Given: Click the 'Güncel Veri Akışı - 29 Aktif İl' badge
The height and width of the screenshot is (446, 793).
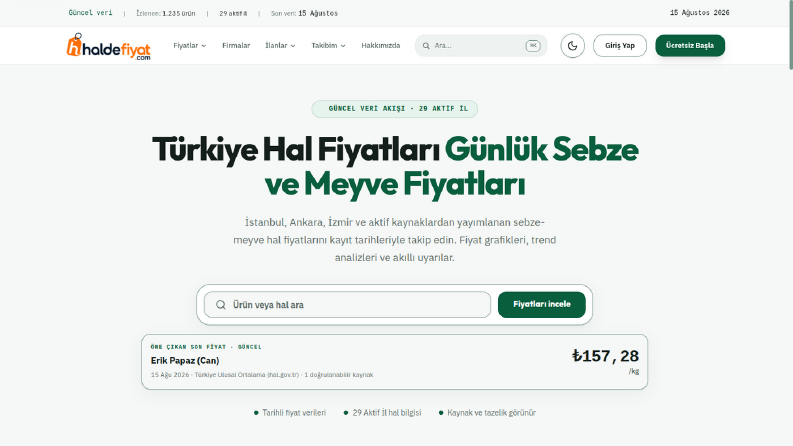Looking at the screenshot, I should 394,109.
